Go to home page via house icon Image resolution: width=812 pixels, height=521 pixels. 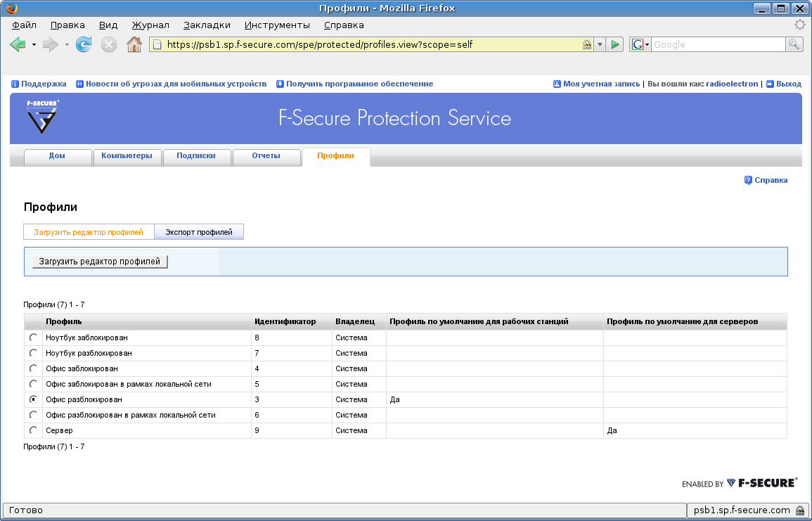(134, 44)
